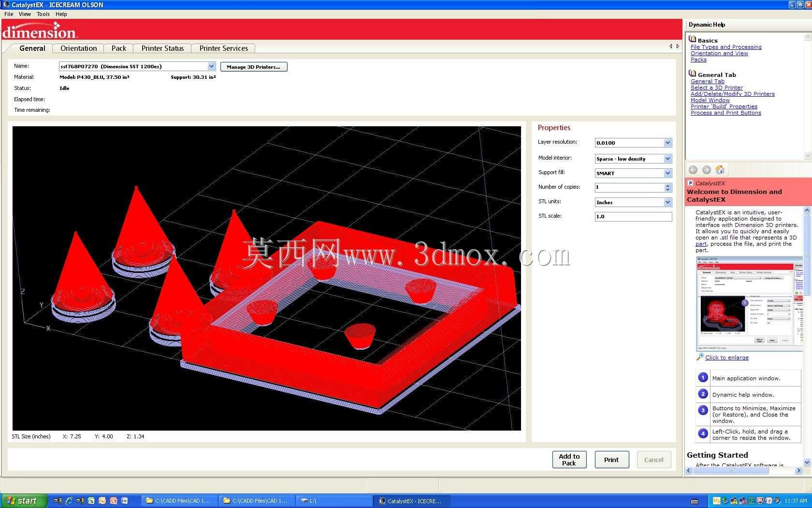Click the Click to enlarge link
This screenshot has height=508, width=812.
coord(727,358)
